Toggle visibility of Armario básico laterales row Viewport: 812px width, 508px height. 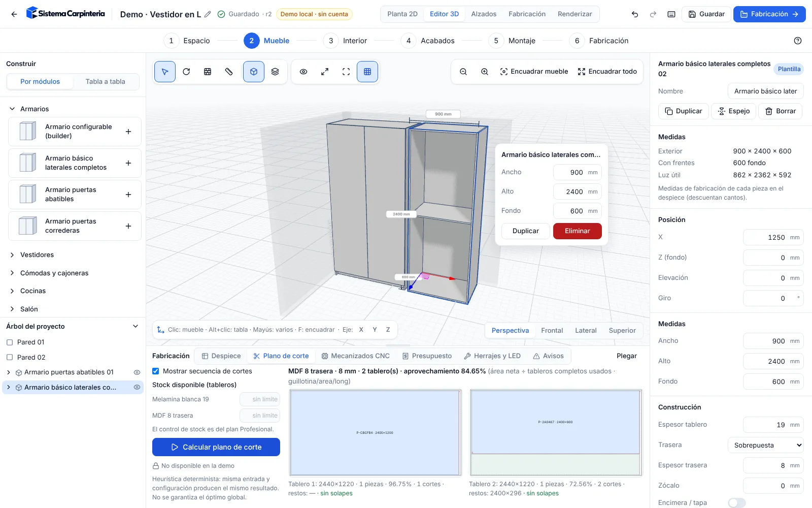(137, 388)
